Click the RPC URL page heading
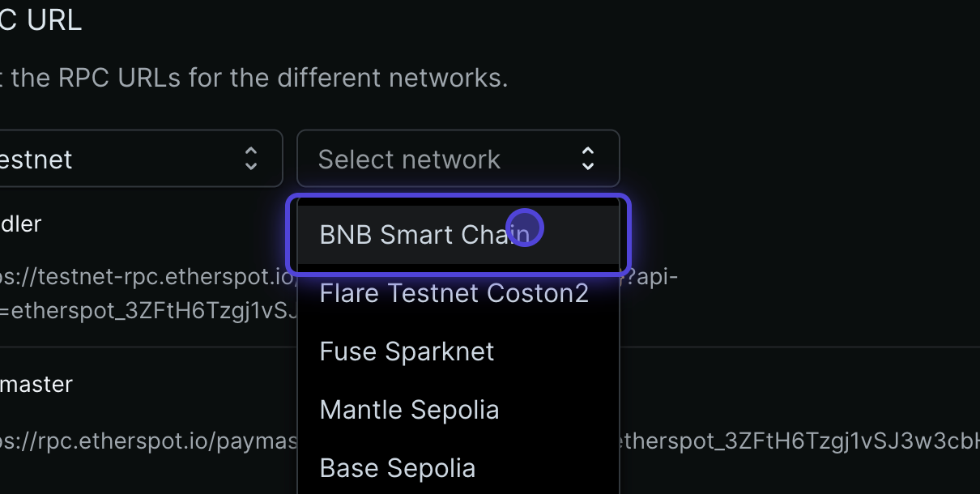 pos(40,20)
